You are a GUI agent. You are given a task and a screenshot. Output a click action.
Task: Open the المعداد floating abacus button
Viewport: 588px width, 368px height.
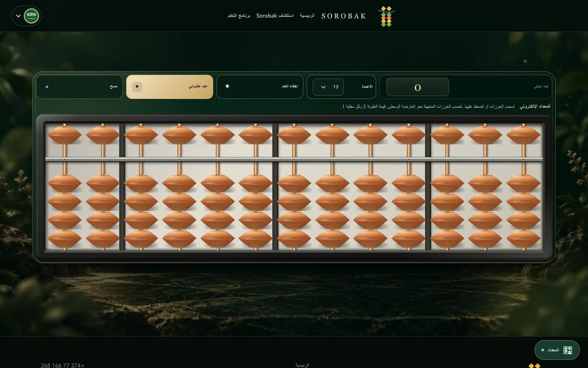[x=557, y=350]
